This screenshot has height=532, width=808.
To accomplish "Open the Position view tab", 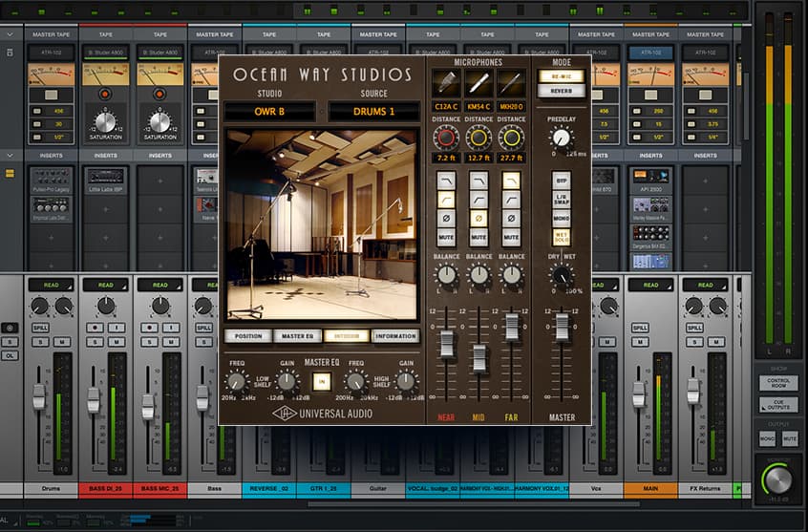I will click(x=248, y=336).
